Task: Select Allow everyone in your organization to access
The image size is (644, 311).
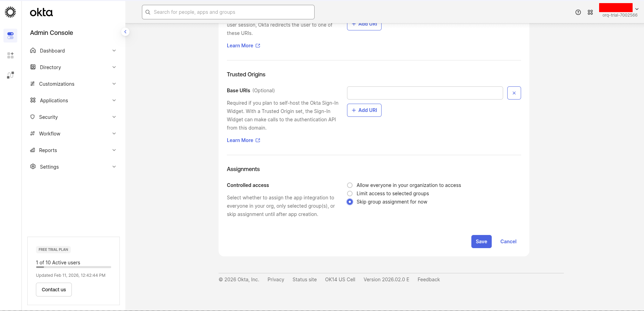Action: click(x=350, y=185)
